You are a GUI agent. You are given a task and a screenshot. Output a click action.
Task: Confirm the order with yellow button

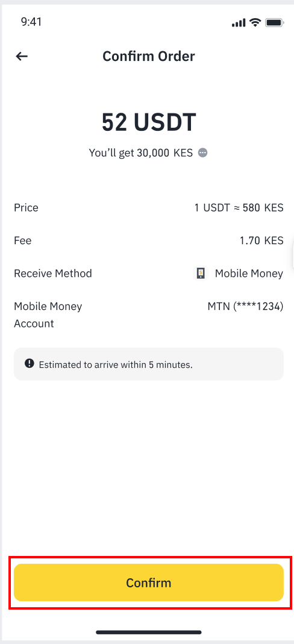tap(149, 582)
